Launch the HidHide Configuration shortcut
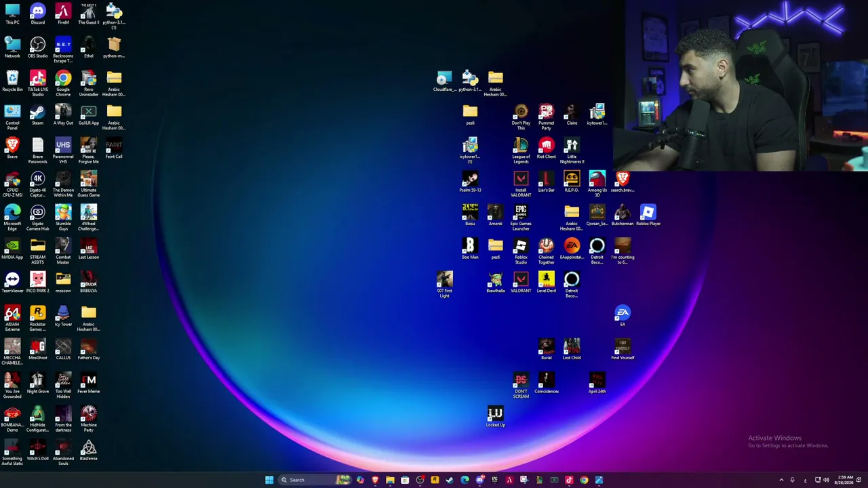This screenshot has width=868, height=488. click(37, 420)
